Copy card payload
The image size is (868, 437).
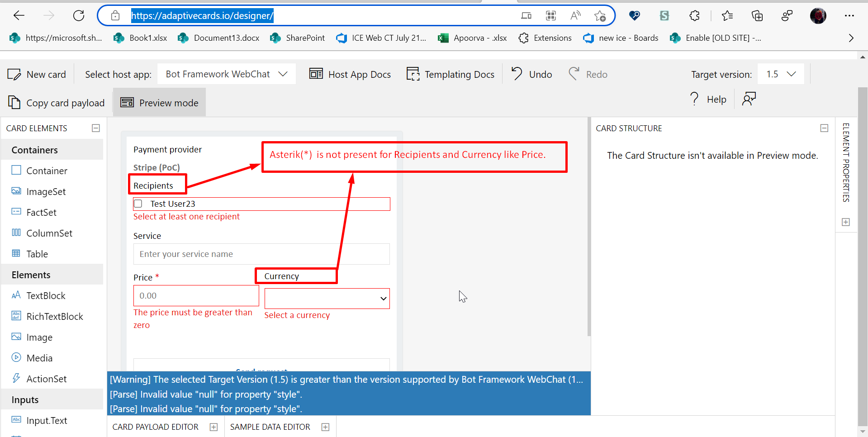[x=57, y=103]
